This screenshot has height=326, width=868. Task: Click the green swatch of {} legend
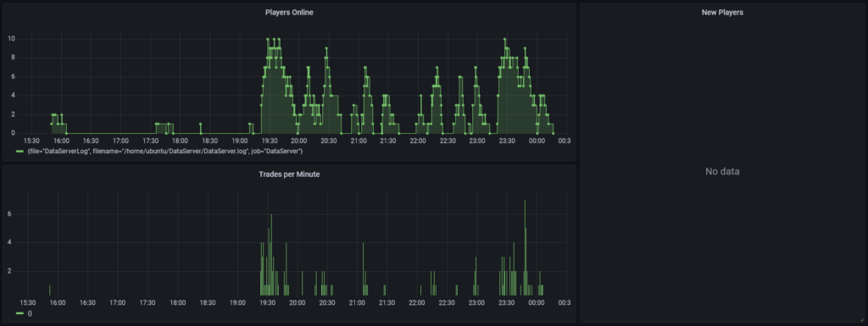(20, 313)
